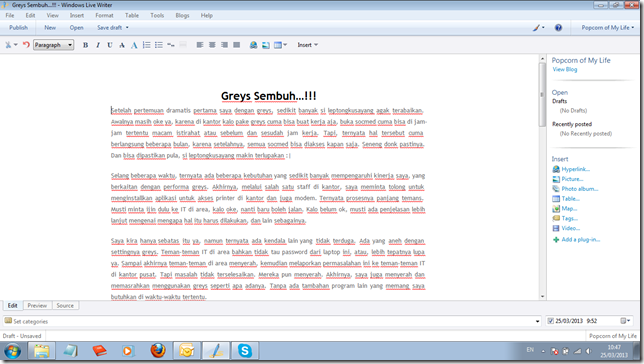Open the Paragraph style dropdown
644x364 pixels.
[x=53, y=45]
